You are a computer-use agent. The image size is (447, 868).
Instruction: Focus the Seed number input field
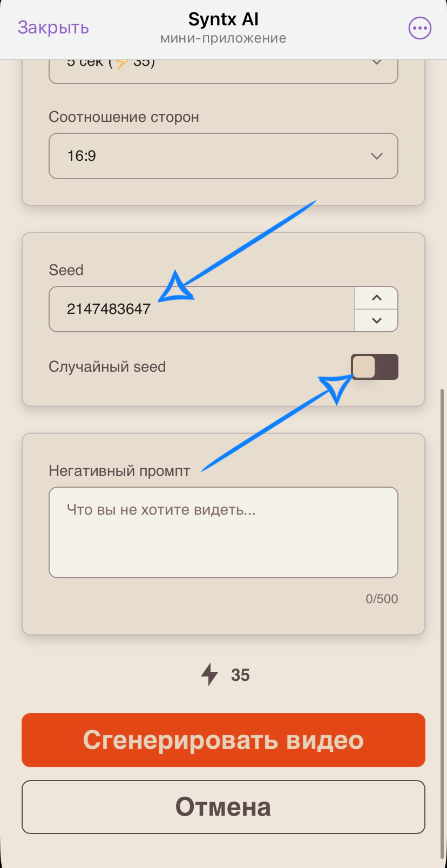[201, 309]
